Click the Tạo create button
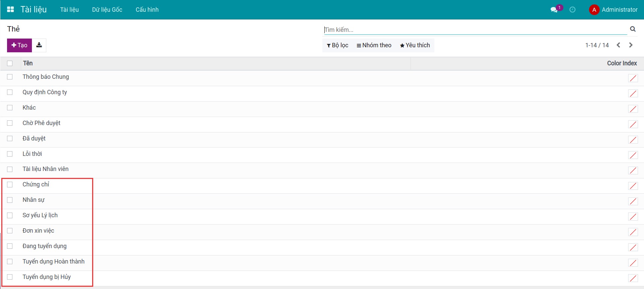This screenshot has width=644, height=289. pyautogui.click(x=19, y=45)
